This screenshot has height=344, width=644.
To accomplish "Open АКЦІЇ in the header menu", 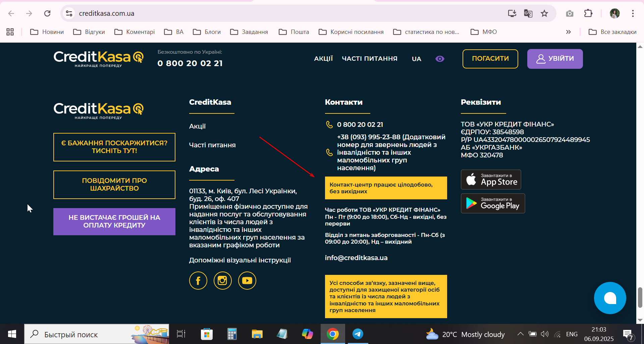I will tap(323, 59).
